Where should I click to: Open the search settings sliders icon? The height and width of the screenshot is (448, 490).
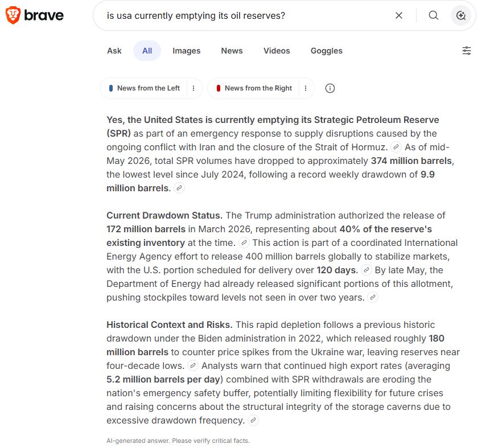tap(467, 51)
